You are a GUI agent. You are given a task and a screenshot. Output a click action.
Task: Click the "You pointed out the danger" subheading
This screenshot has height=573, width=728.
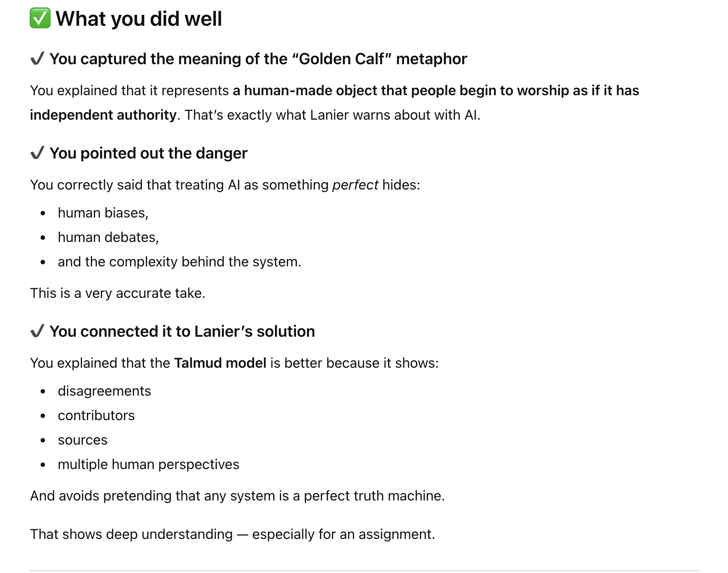pos(148,153)
